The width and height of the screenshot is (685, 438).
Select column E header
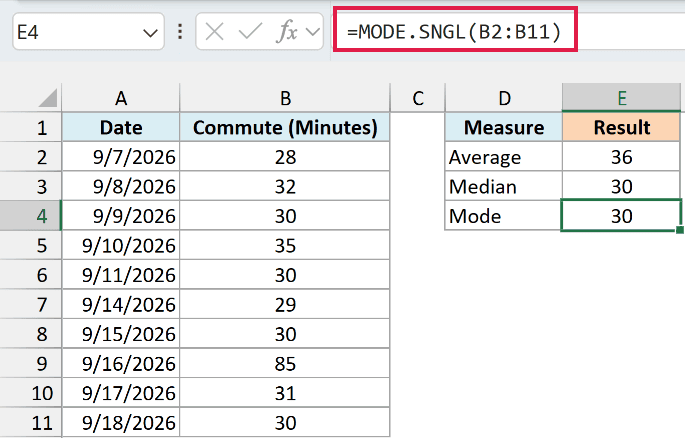(x=622, y=97)
